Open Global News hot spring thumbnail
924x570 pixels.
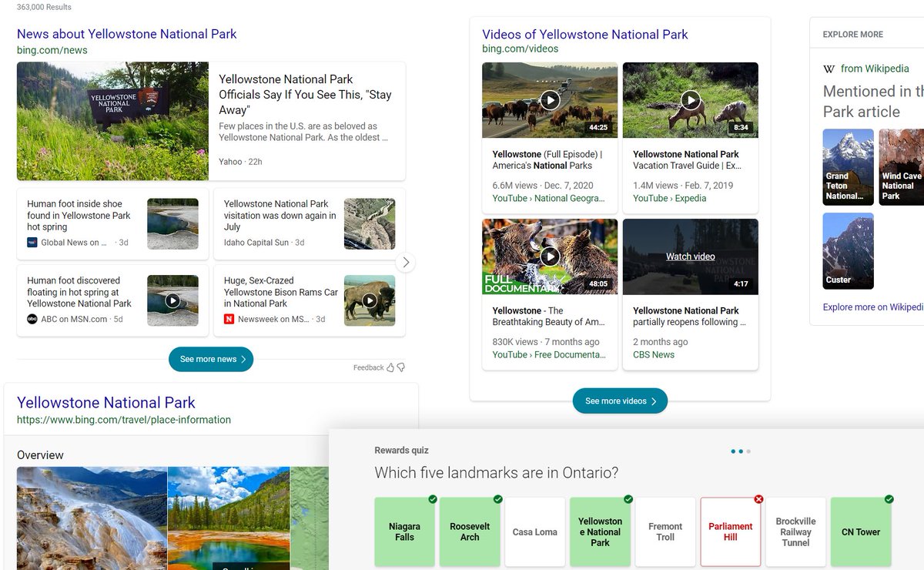click(x=172, y=223)
